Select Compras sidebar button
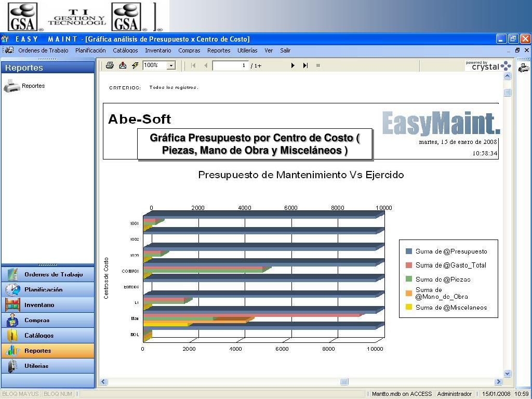Viewport: 532px width, 399px height. pos(48,320)
